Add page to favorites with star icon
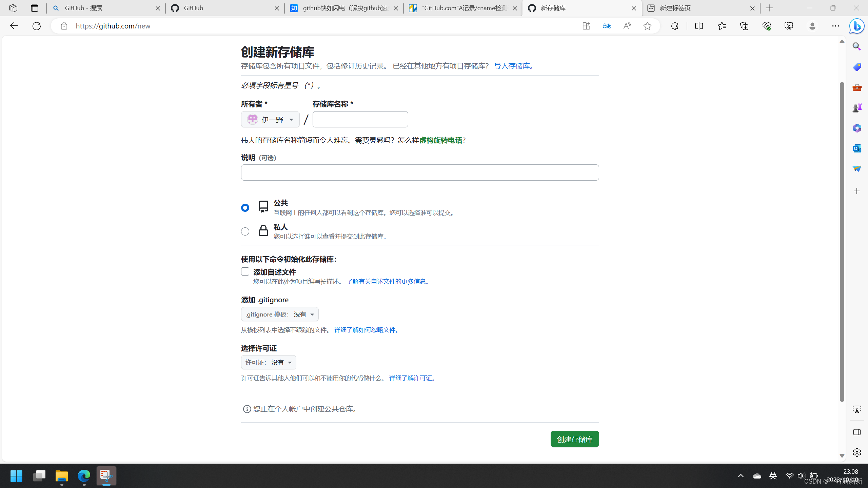This screenshot has width=868, height=488. point(647,26)
